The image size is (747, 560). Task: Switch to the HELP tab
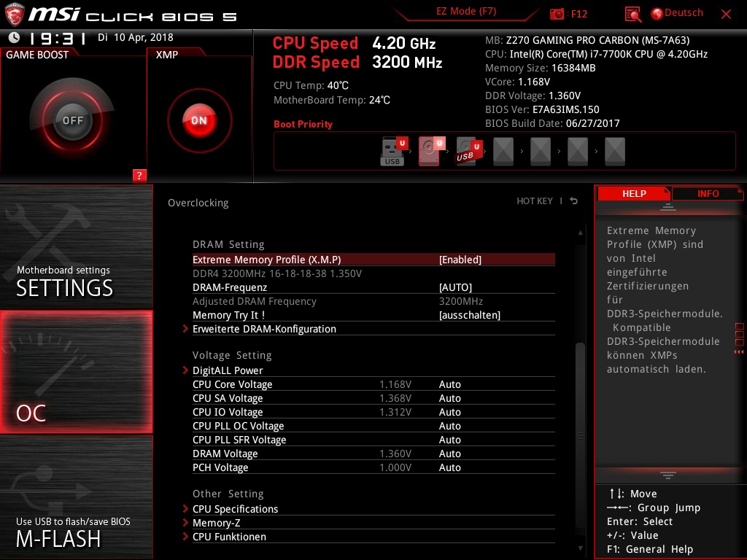[634, 194]
